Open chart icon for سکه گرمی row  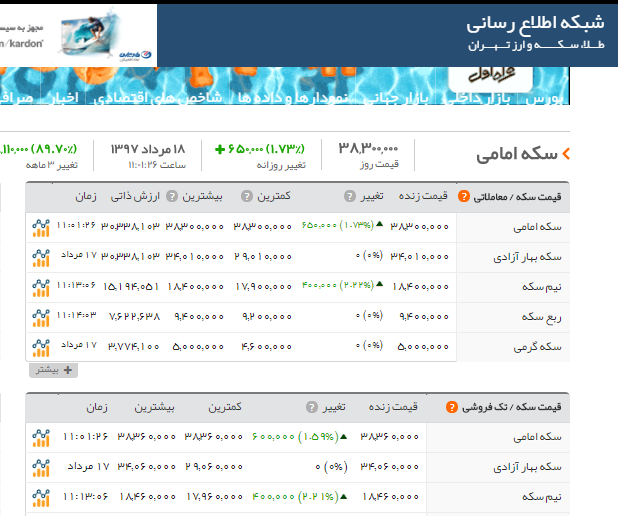tap(41, 348)
